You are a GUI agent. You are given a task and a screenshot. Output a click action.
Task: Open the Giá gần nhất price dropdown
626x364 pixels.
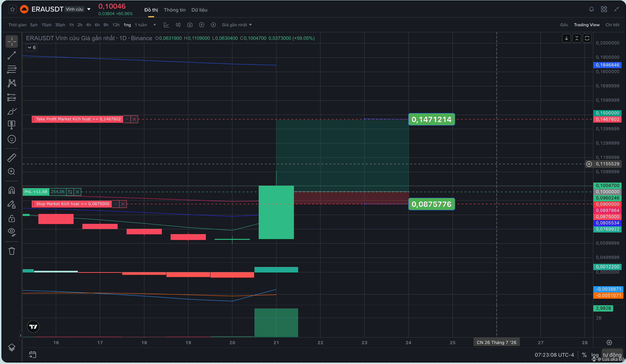[x=237, y=25]
